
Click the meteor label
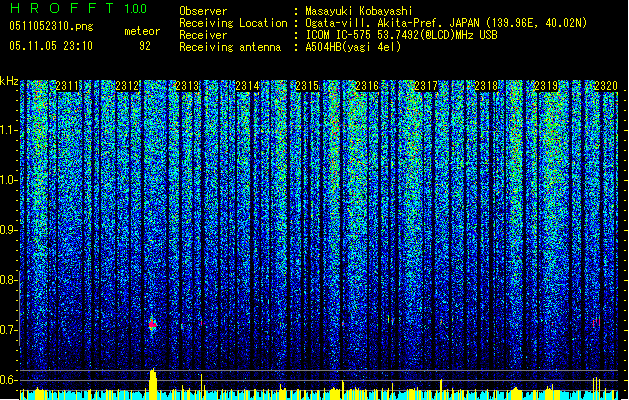coord(142,31)
